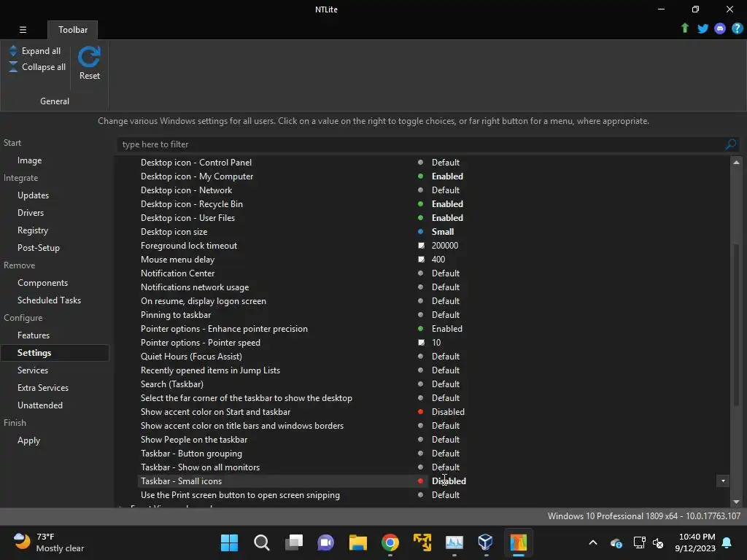Click the NTLite taskbar icon
Image resolution: width=747 pixels, height=560 pixels.
[x=519, y=542]
